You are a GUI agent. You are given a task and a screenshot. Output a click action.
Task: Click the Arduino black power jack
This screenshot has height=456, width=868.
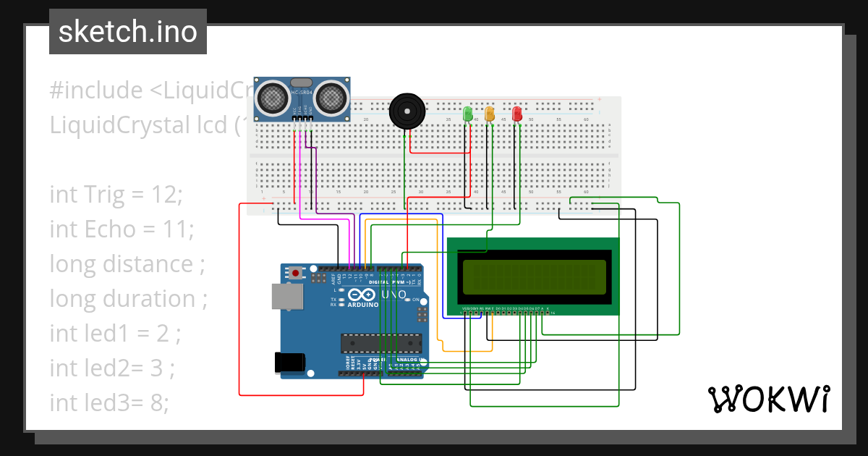[291, 363]
